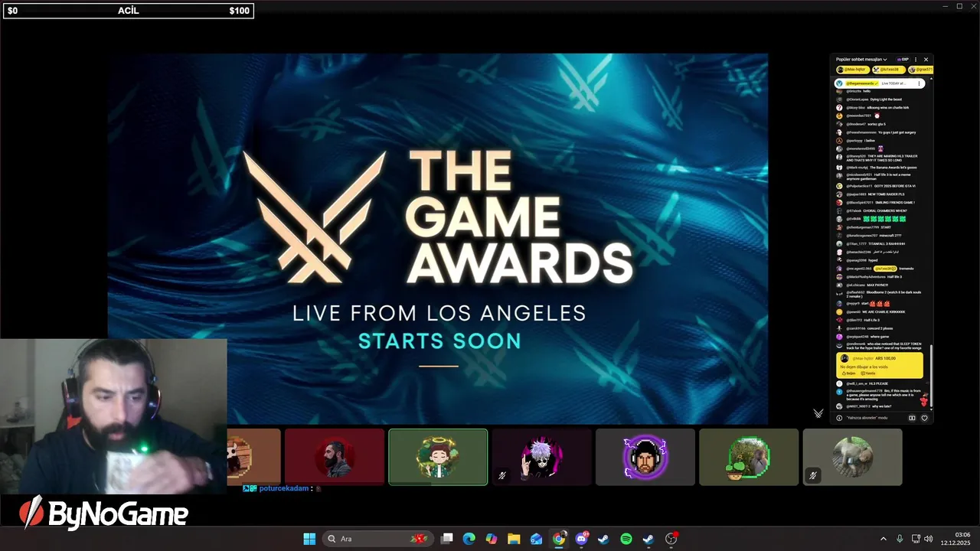Open Spotify from the taskbar
The image size is (980, 551).
626,539
